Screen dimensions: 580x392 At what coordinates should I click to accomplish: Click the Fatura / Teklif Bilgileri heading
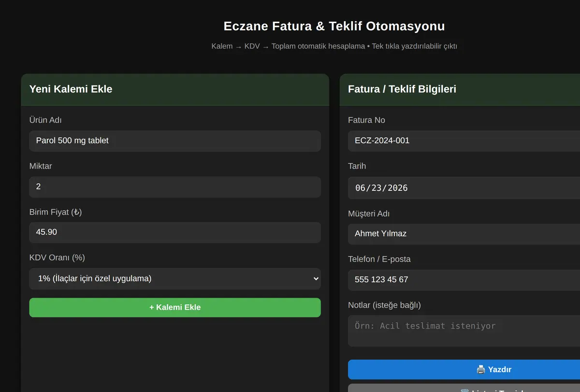point(402,89)
